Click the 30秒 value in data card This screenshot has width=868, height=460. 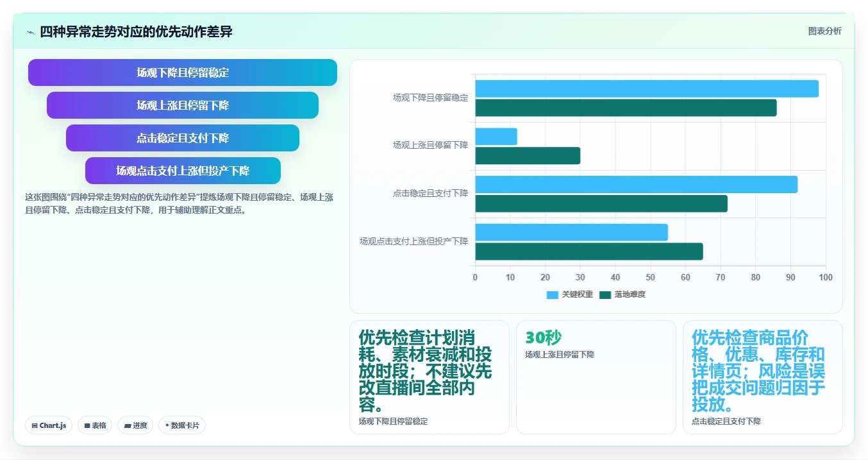pos(543,337)
